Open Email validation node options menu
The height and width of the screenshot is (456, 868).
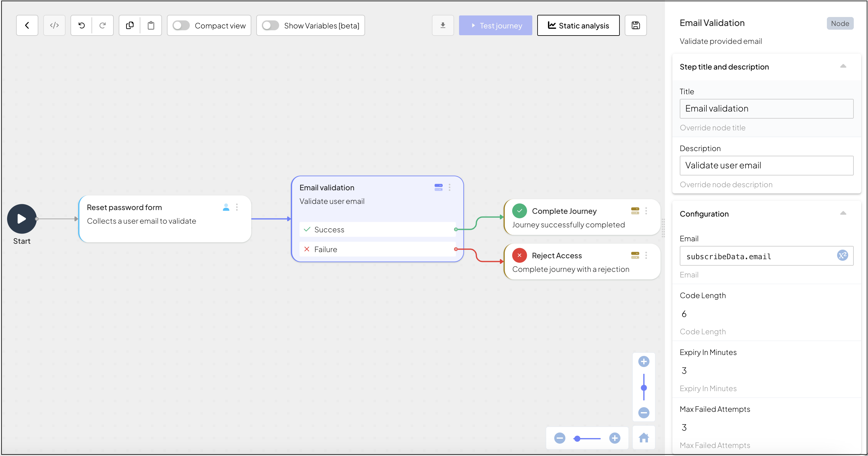pyautogui.click(x=449, y=187)
